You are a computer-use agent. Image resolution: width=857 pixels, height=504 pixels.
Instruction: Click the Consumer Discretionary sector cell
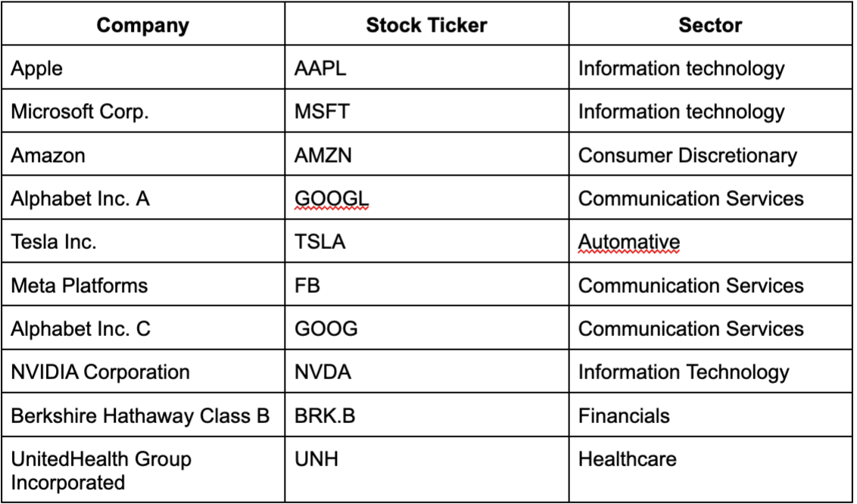[710, 154]
